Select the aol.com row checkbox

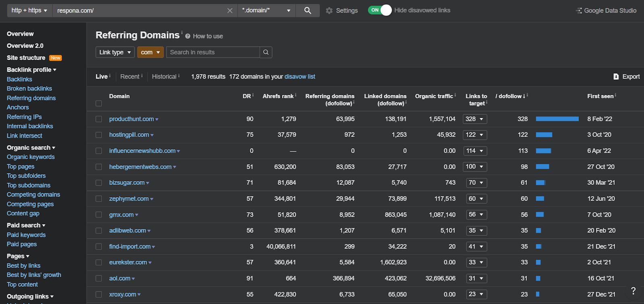point(99,278)
